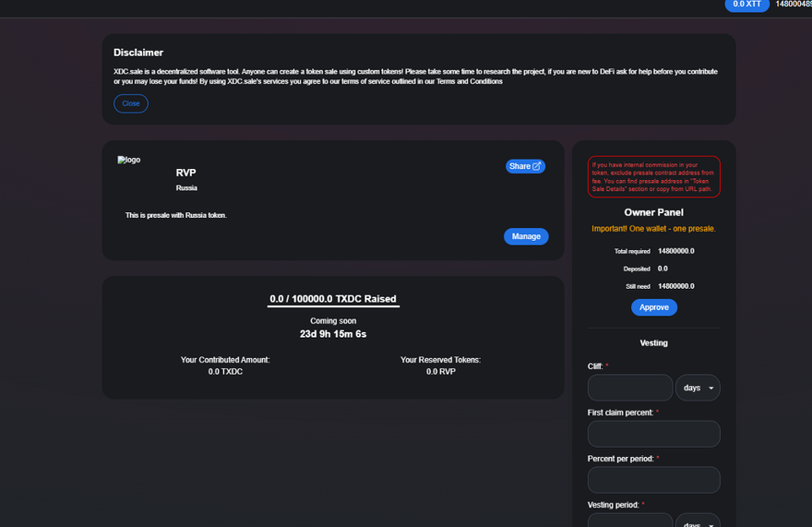Viewport: 812px width, 527px height.
Task: Close the Disclaimer notice
Action: point(131,103)
